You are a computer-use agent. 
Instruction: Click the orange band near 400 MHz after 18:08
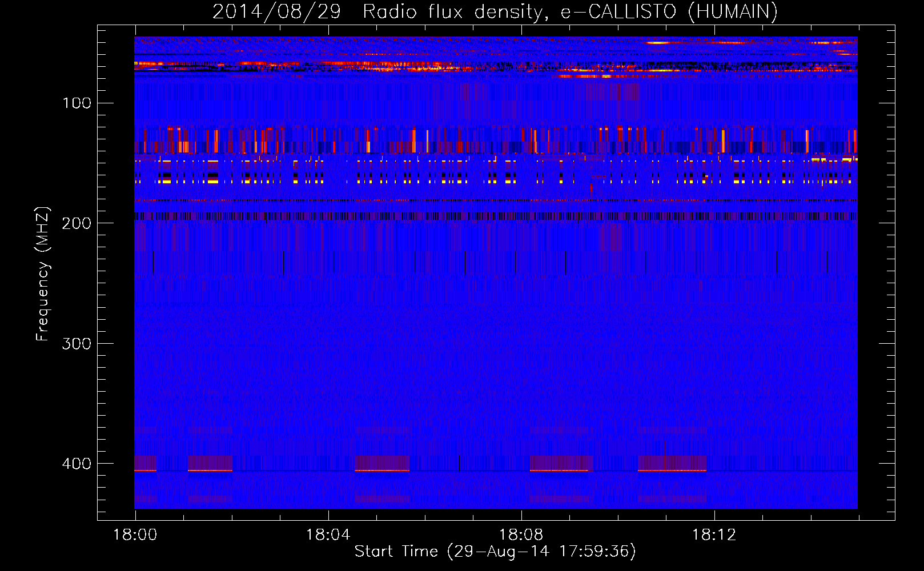[559, 470]
